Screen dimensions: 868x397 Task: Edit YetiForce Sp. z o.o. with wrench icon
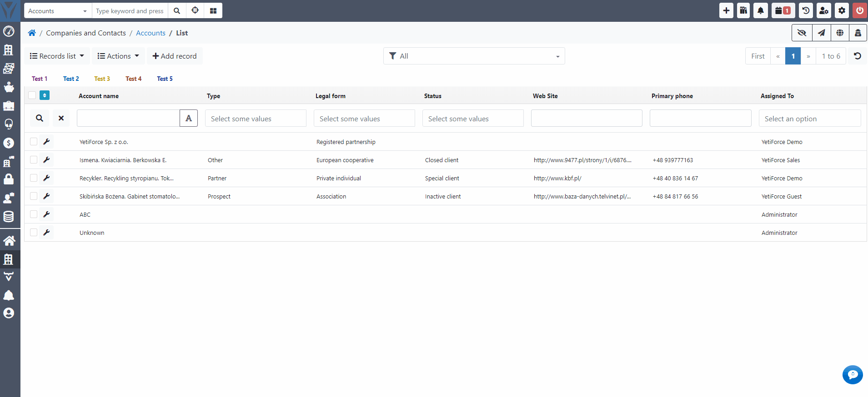pos(46,142)
